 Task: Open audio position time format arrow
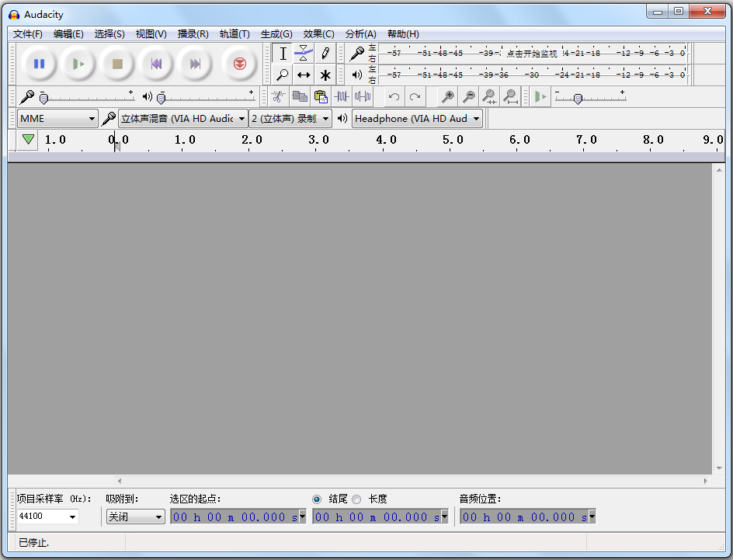pos(592,517)
